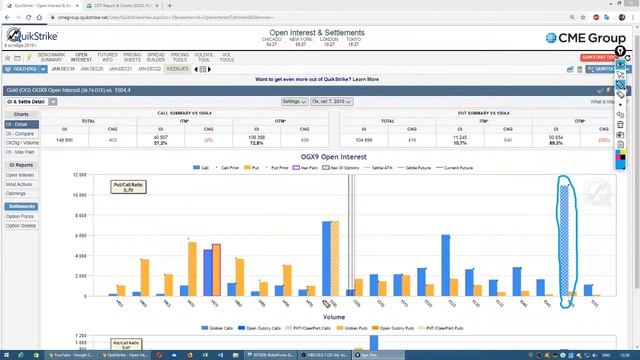Toggle the Put series in chart legend
The width and height of the screenshot is (640, 360).
[251, 168]
